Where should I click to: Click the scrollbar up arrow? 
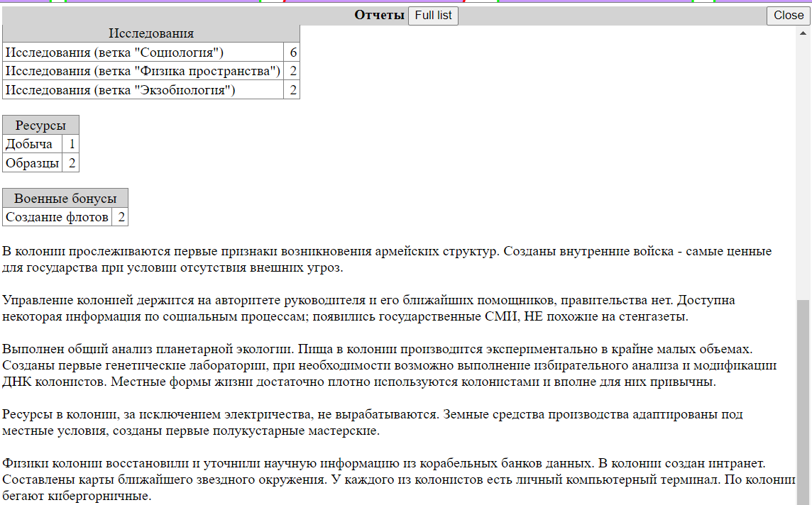[x=803, y=33]
